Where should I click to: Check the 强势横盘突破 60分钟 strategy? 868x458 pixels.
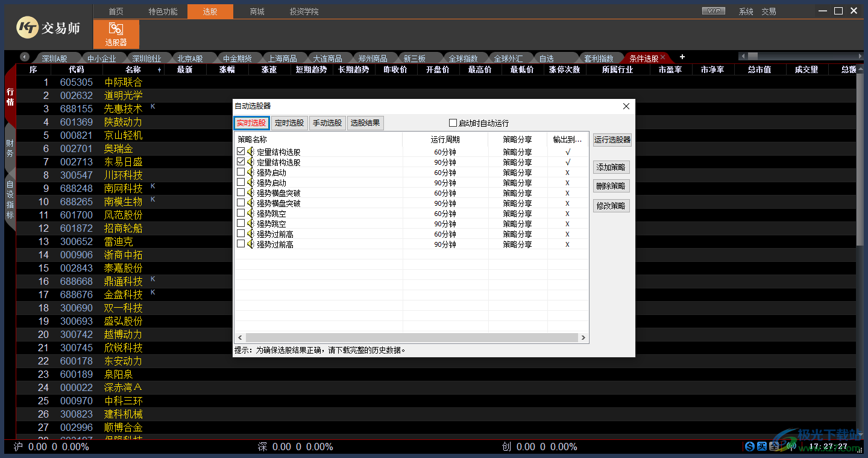click(x=241, y=192)
